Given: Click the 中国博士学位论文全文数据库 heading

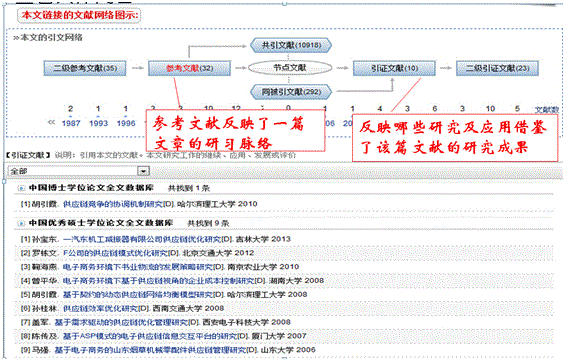Looking at the screenshot, I should click(x=91, y=188).
